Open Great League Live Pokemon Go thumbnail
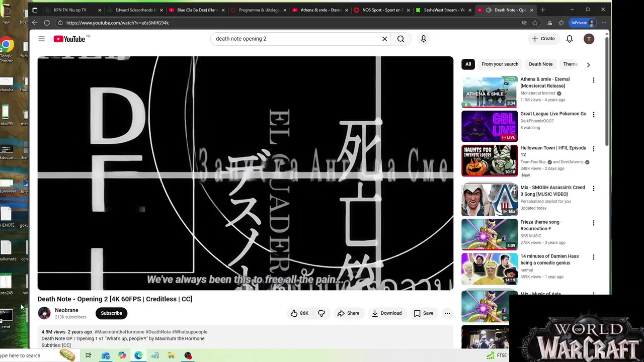 [x=490, y=126]
